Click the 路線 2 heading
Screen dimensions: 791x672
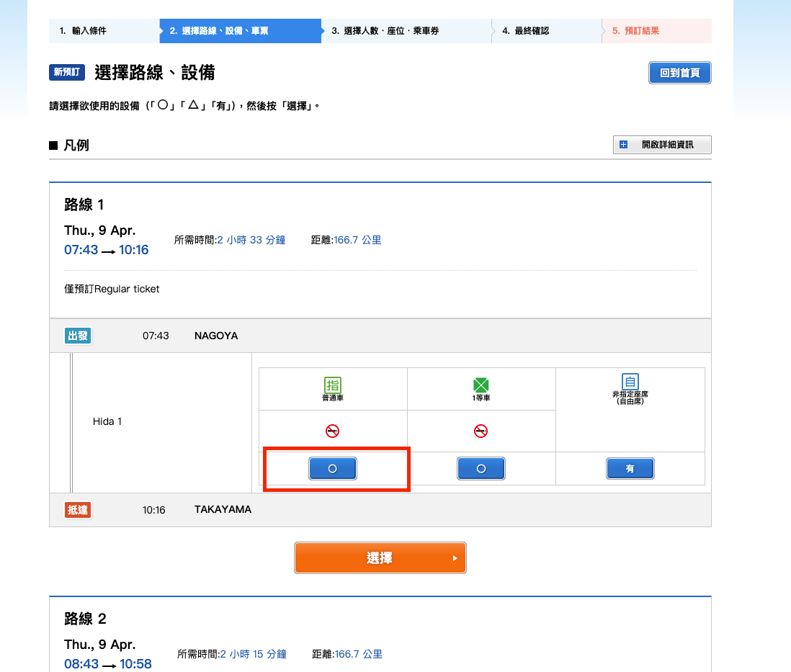pos(85,619)
